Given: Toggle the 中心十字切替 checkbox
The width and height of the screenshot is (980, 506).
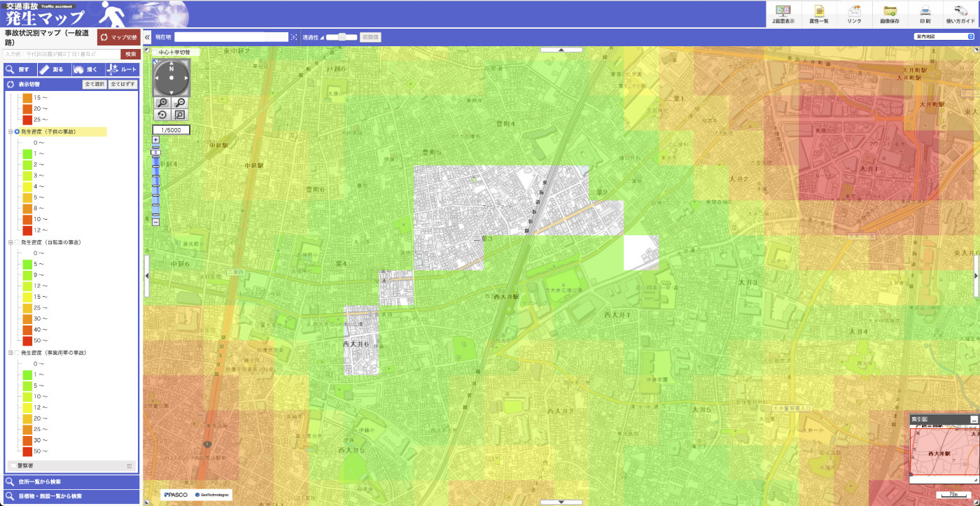Looking at the screenshot, I should click(x=155, y=52).
